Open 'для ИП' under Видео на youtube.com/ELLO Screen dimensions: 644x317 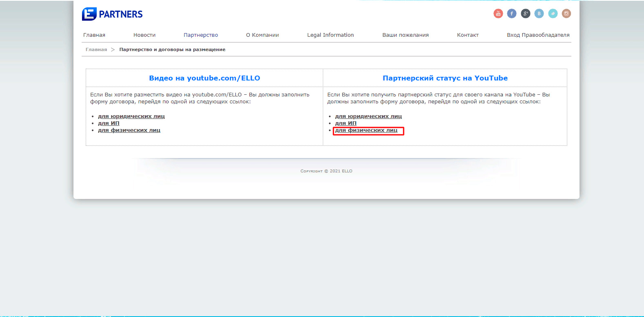pos(109,123)
